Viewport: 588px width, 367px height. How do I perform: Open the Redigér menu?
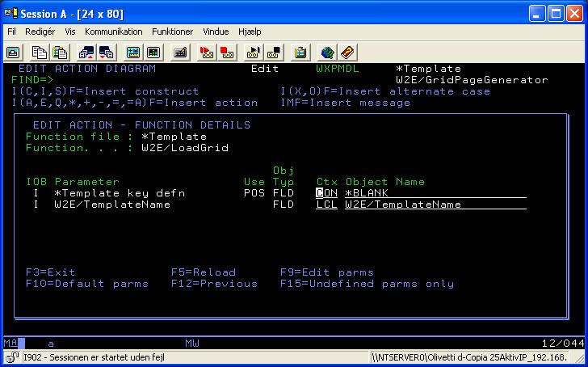pos(40,32)
